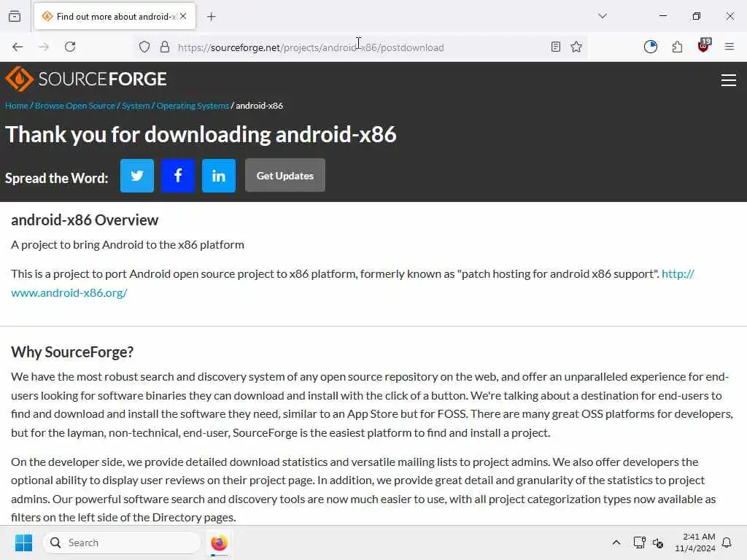747x560 pixels.
Task: Click Thank you for downloading heading
Action: pos(201,135)
